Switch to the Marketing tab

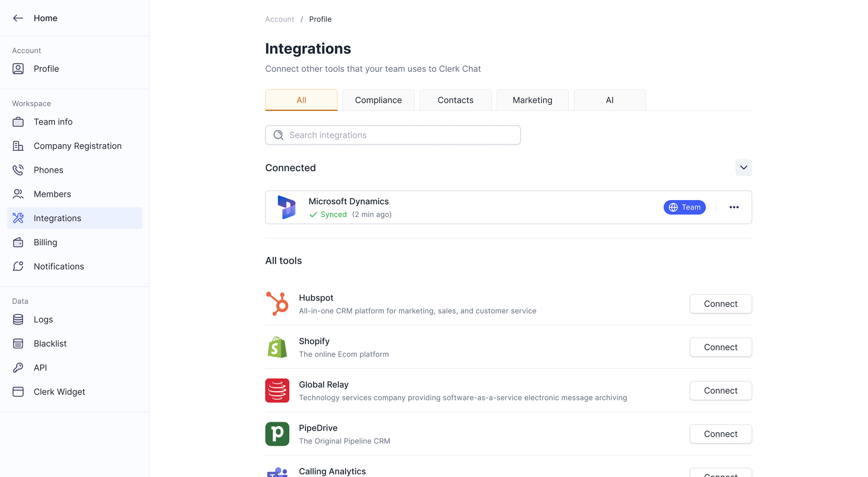532,100
